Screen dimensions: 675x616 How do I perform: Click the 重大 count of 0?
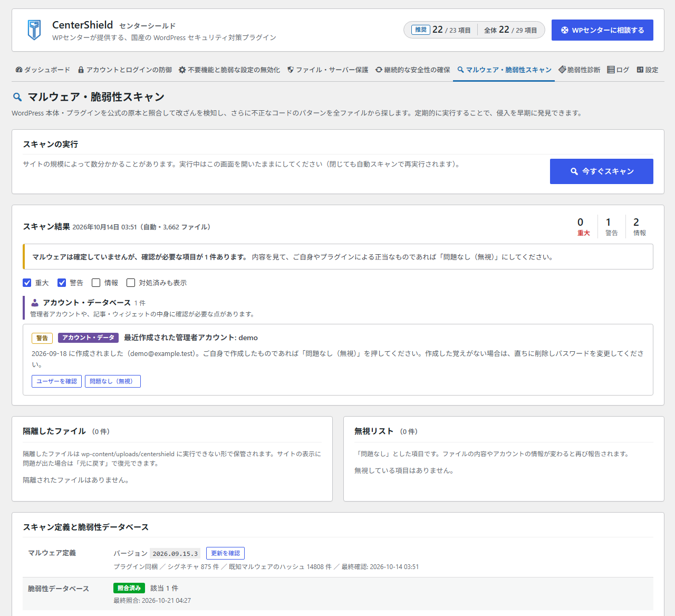583,227
